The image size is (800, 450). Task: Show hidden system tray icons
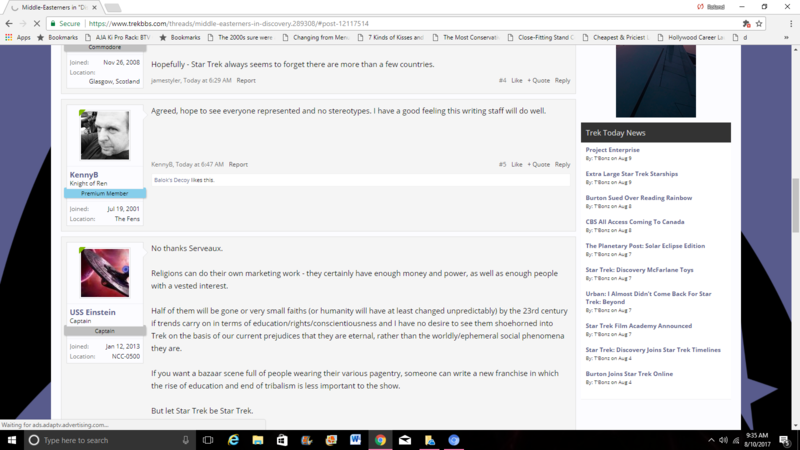coord(711,440)
